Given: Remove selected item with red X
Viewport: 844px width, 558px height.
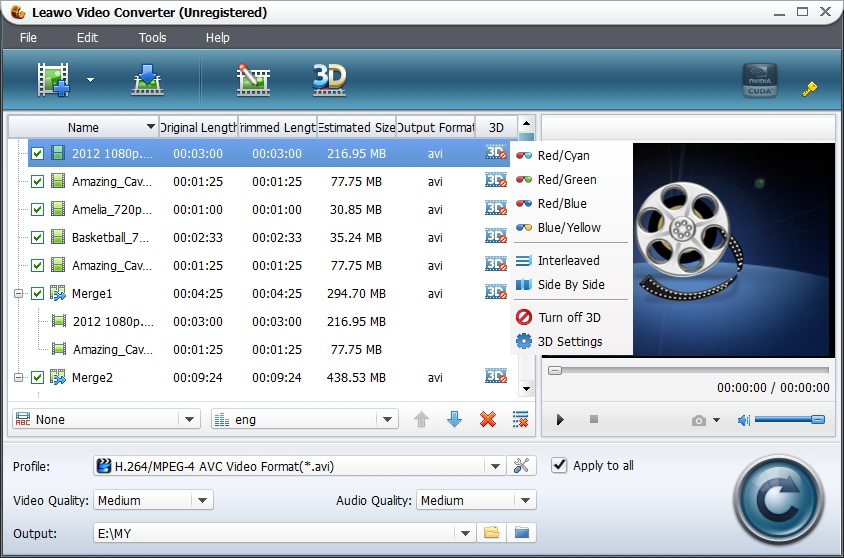Looking at the screenshot, I should [488, 420].
